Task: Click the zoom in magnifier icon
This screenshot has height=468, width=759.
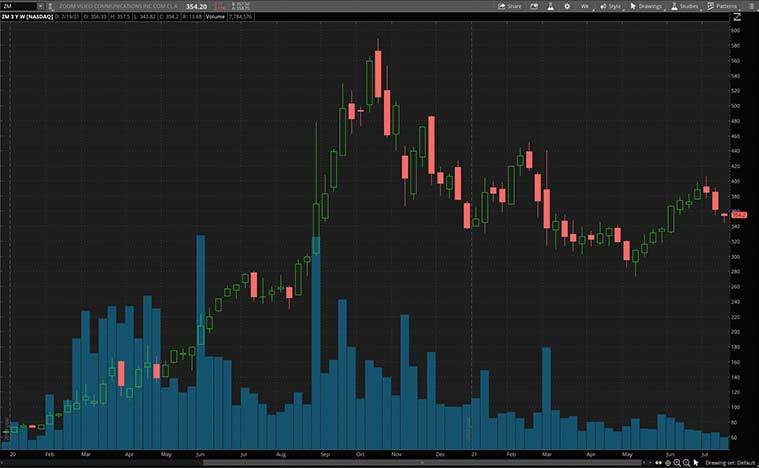Action: click(x=677, y=463)
